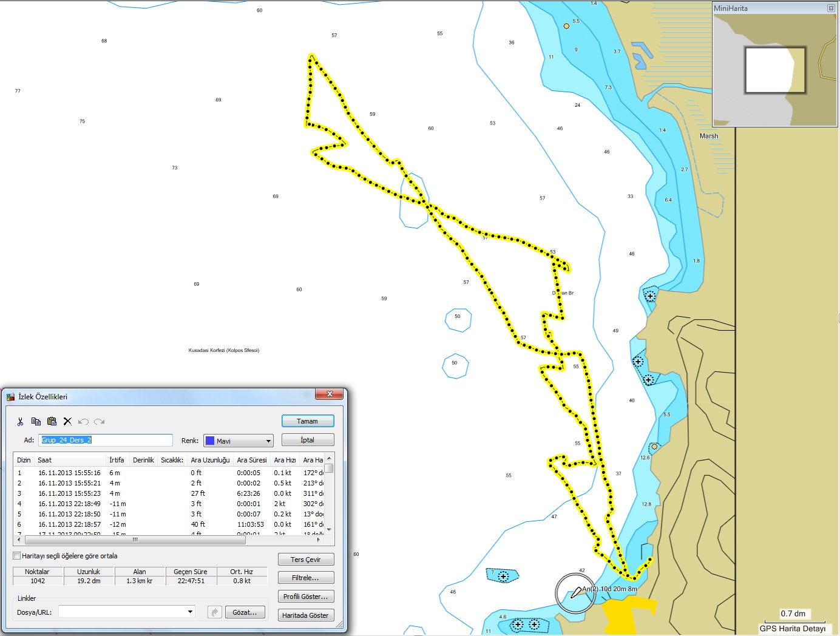Click the Geçen Süre value 22:47:51
The height and width of the screenshot is (636, 840).
191,581
